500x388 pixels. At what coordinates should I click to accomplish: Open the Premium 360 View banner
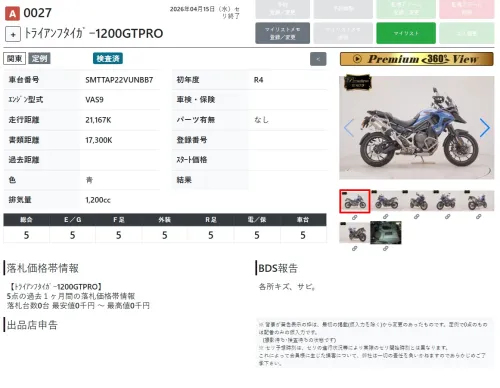click(417, 59)
